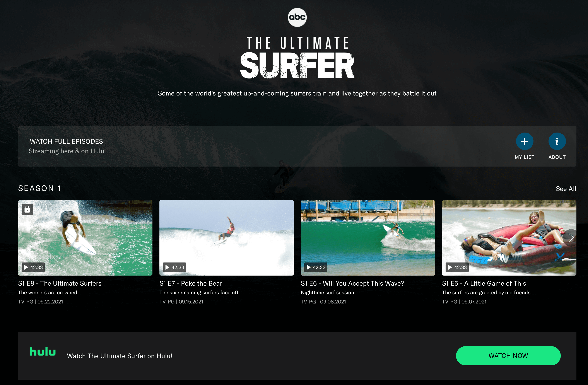This screenshot has height=385, width=588.
Task: Add show to My List plus icon
Action: pos(525,141)
